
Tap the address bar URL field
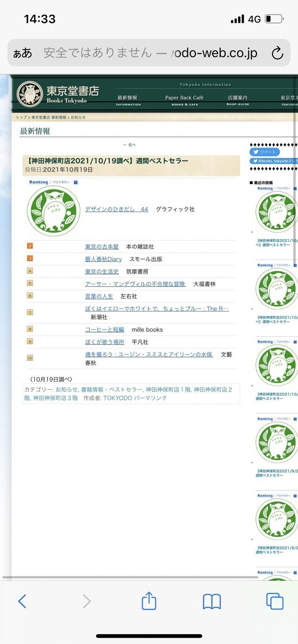(x=149, y=53)
